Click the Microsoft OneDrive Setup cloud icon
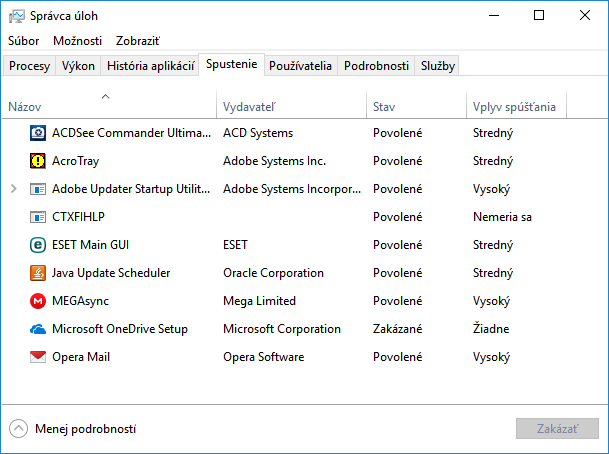The width and height of the screenshot is (609, 454). 38,328
